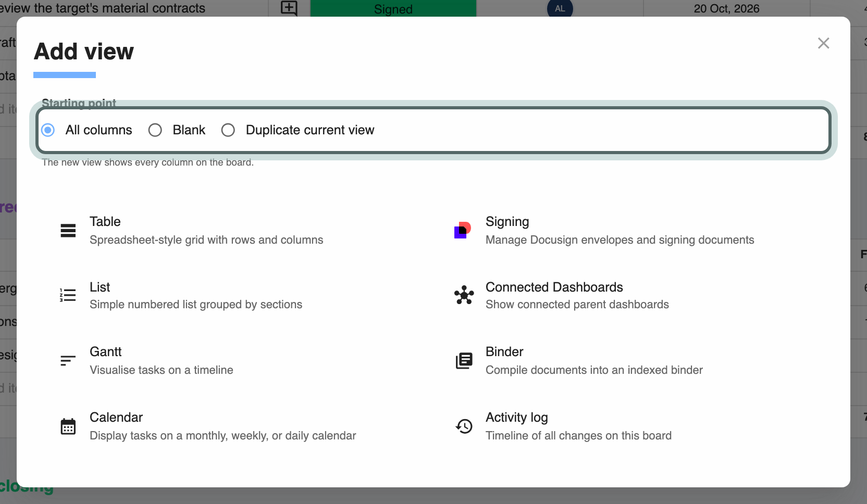The image size is (867, 504).
Task: Click the 'Add view' dialog heading
Action: 84,52
